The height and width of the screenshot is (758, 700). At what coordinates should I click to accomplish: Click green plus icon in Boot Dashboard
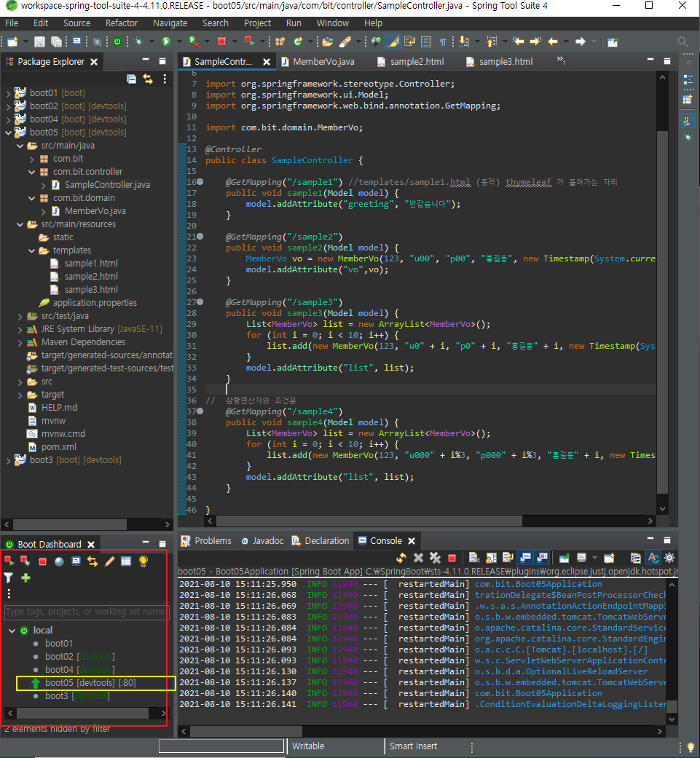tap(25, 577)
